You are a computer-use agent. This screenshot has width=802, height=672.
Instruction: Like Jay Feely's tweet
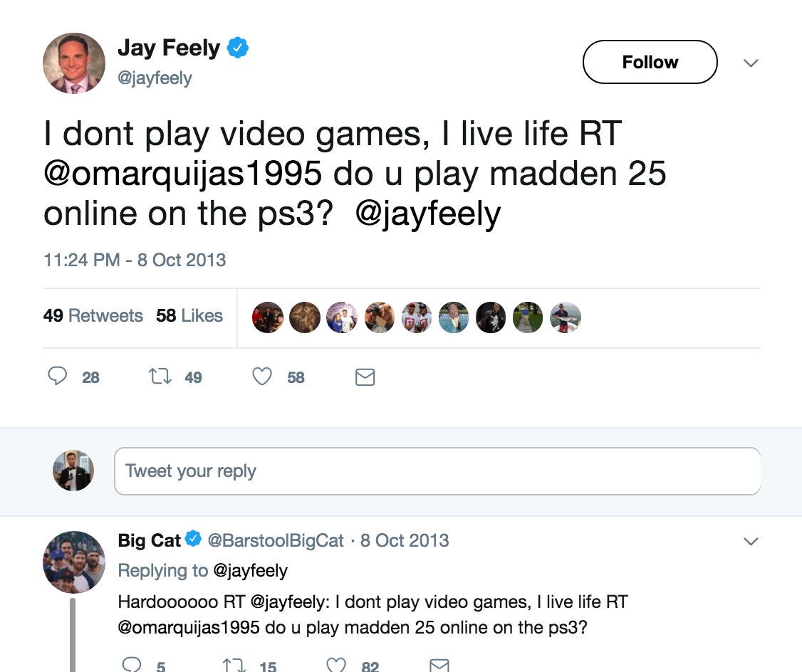(x=263, y=377)
